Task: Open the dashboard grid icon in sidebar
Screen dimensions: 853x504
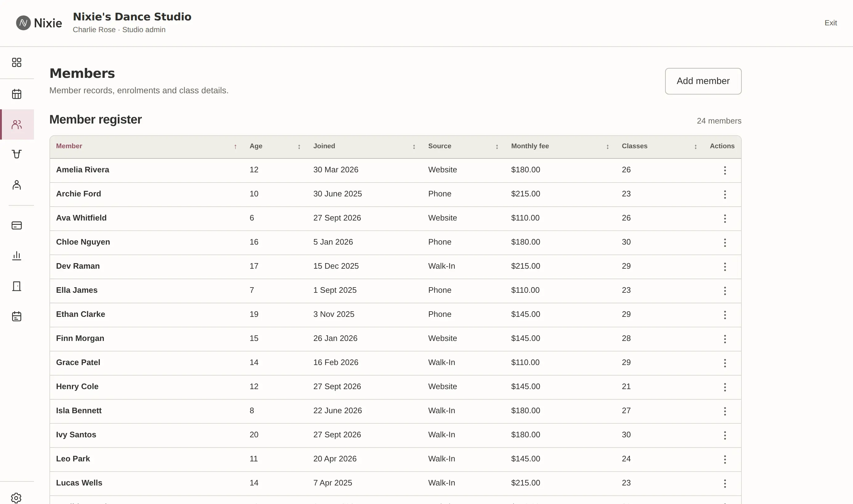Action: [17, 62]
